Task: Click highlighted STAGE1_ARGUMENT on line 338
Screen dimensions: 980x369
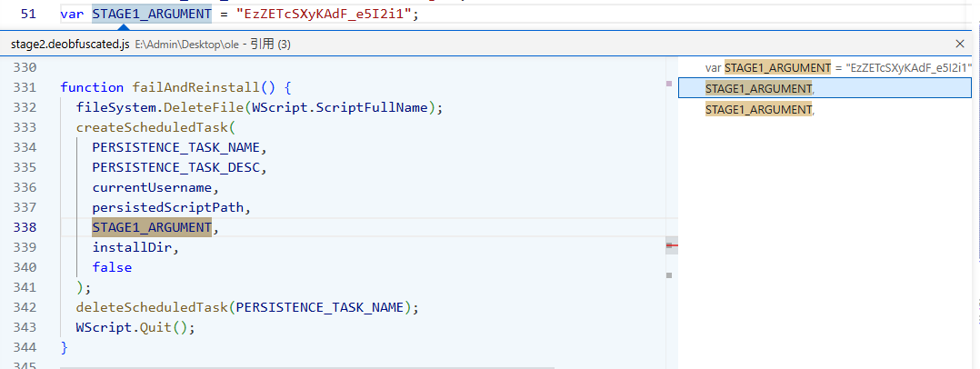Action: pos(152,227)
